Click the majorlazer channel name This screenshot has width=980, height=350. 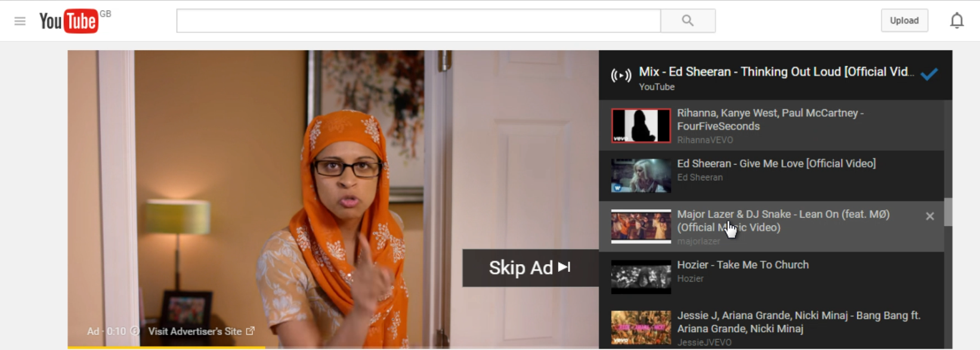[698, 241]
